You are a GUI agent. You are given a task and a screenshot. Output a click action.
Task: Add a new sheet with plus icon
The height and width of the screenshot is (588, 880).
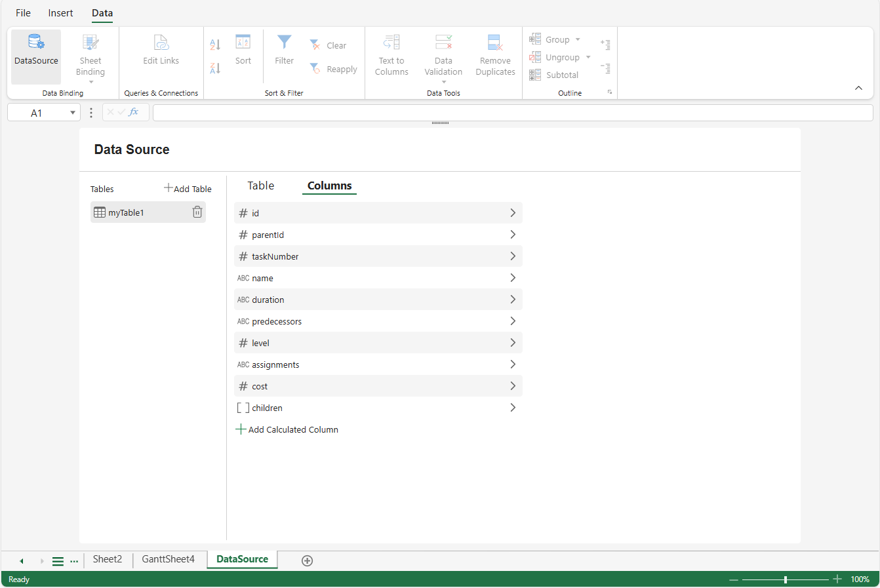307,560
